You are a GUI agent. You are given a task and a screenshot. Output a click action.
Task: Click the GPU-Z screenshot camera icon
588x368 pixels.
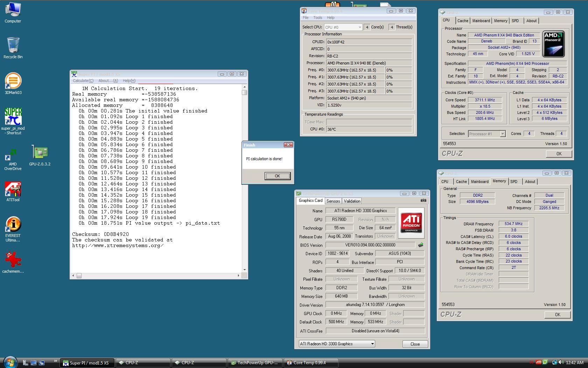pos(423,200)
